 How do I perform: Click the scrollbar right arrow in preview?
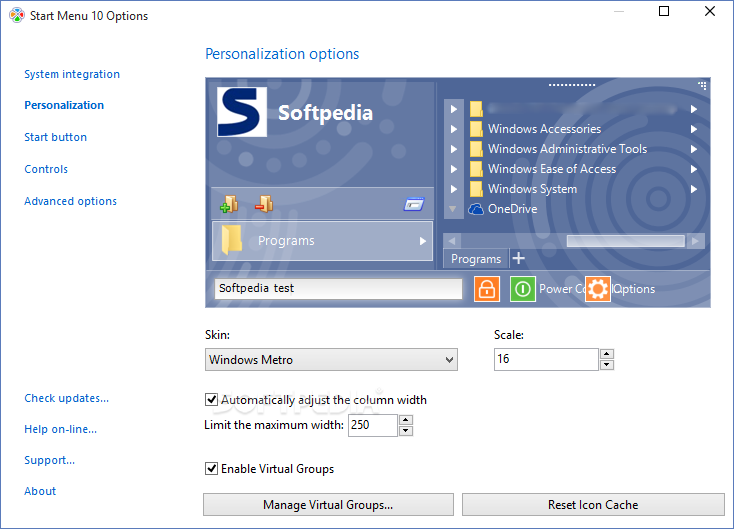click(695, 241)
